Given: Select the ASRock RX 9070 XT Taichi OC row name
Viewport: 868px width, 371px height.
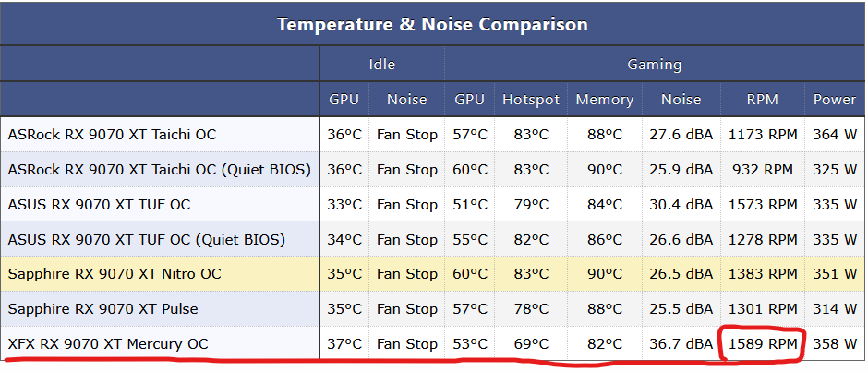Looking at the screenshot, I should 113,135.
